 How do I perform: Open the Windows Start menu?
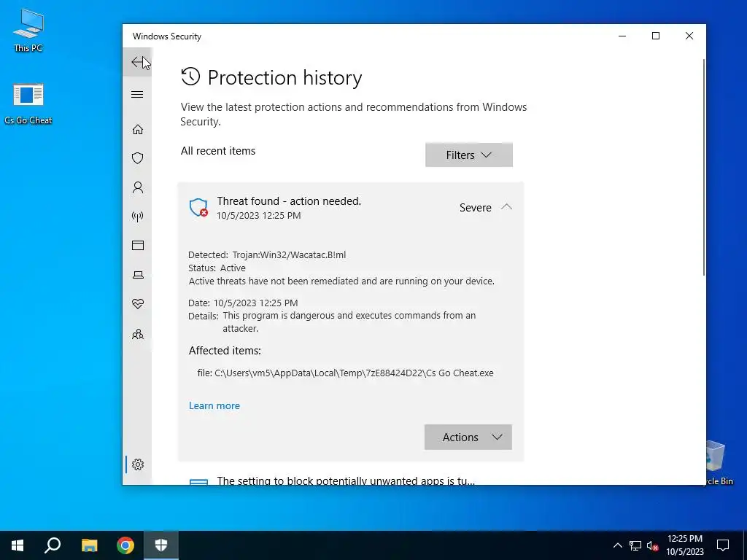coord(18,545)
